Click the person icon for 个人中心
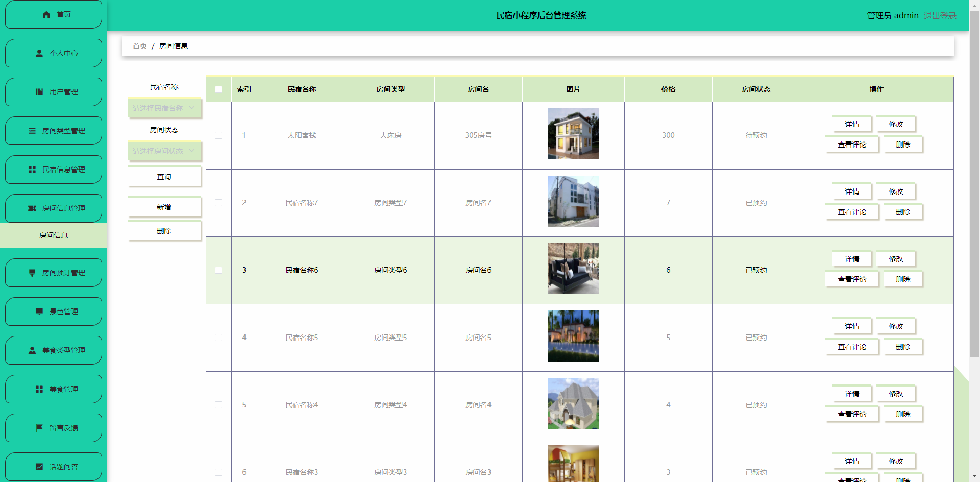Image resolution: width=980 pixels, height=482 pixels. pos(39,53)
